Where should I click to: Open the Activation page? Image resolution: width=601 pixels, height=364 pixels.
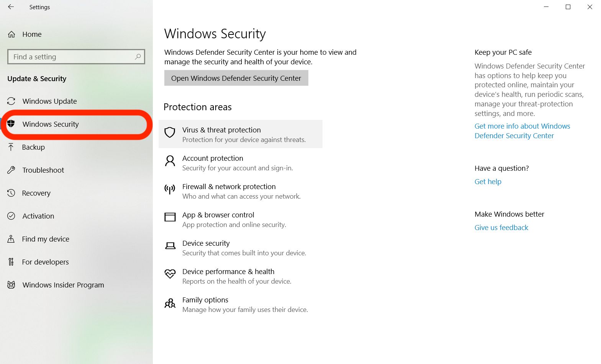(38, 216)
